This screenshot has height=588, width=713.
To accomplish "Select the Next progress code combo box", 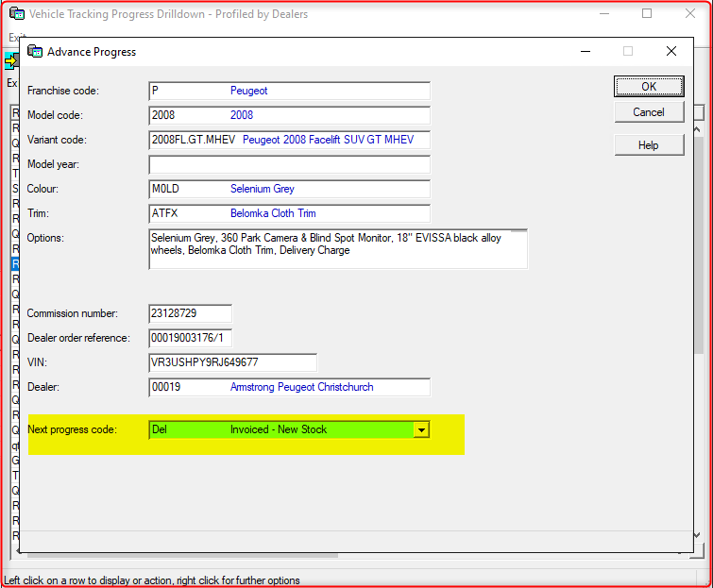I will [x=289, y=429].
